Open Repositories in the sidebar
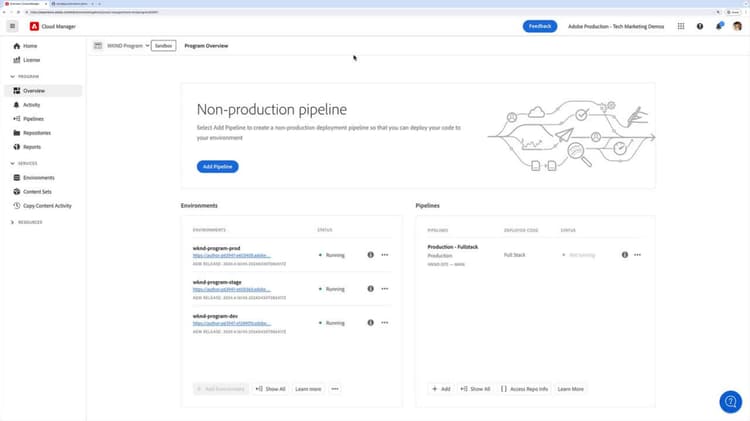750x421 pixels. 37,133
